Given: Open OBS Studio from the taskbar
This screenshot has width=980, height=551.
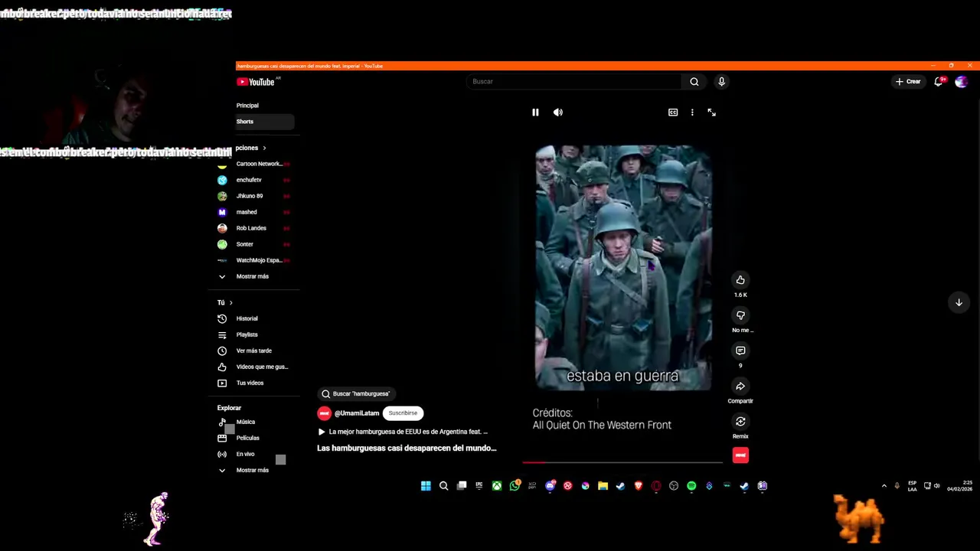Looking at the screenshot, I should (674, 486).
